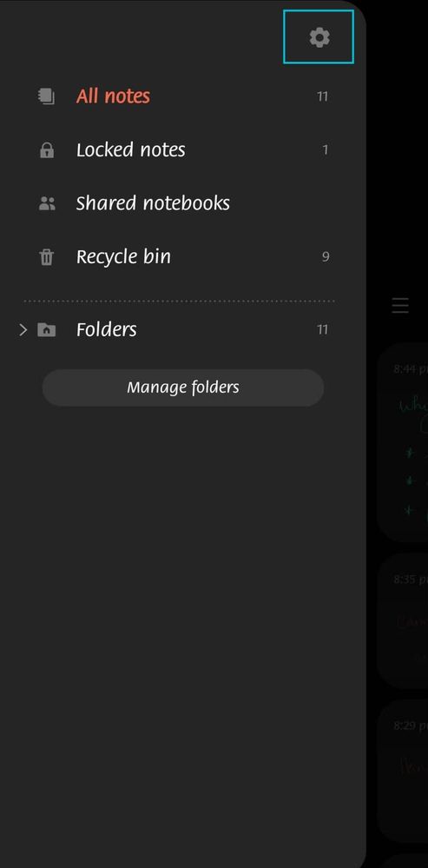The height and width of the screenshot is (868, 428).
Task: Tap the Manage folders button
Action: [183, 388]
